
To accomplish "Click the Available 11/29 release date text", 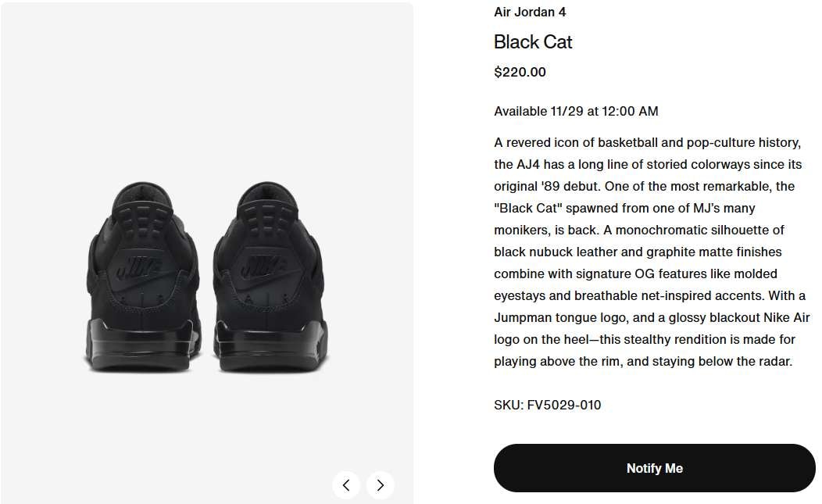I will 576,112.
